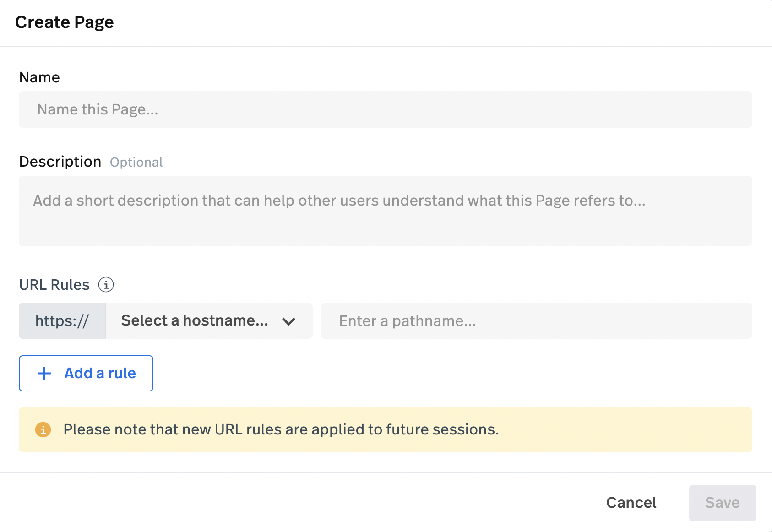This screenshot has height=532, width=772.
Task: Click the https:// protocol prefix
Action: coord(62,320)
